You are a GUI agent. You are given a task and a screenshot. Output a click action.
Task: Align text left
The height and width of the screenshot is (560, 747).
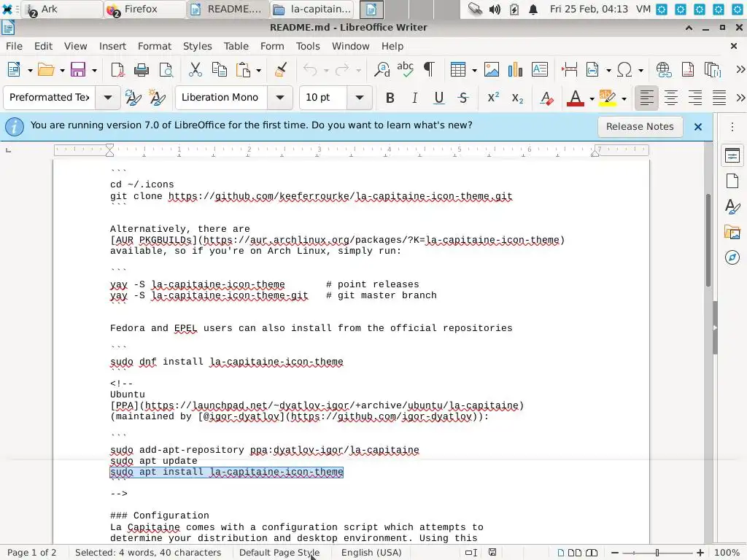click(x=646, y=98)
